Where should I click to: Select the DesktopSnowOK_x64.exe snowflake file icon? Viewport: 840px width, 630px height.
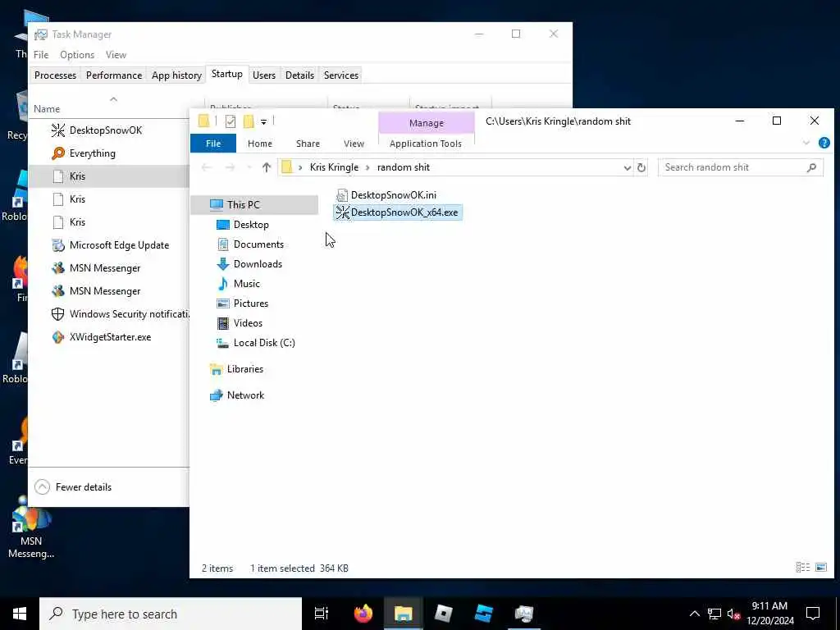pos(342,212)
